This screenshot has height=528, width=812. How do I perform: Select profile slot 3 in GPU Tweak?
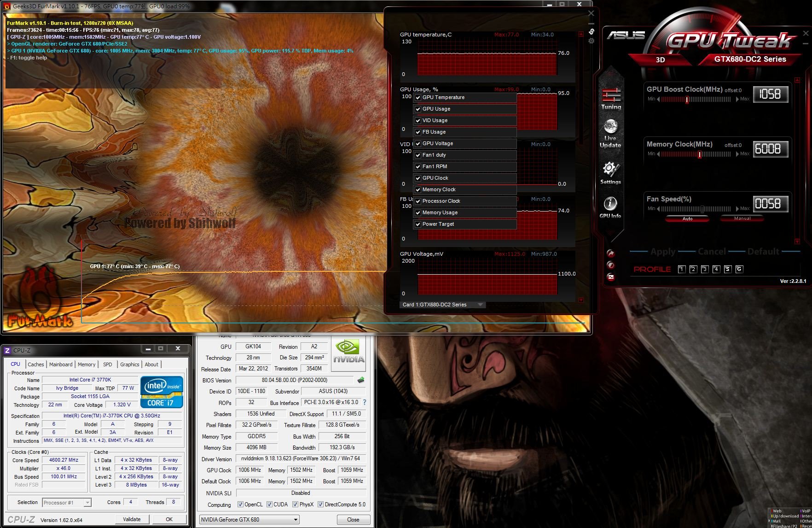point(705,269)
